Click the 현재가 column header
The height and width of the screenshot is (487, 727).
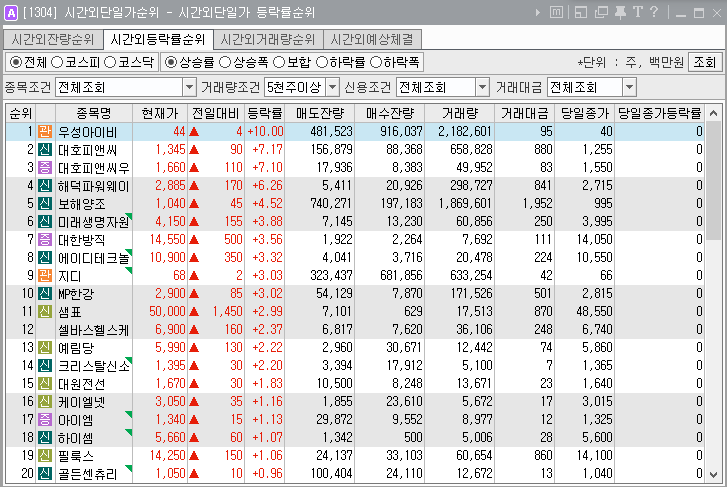(x=160, y=113)
